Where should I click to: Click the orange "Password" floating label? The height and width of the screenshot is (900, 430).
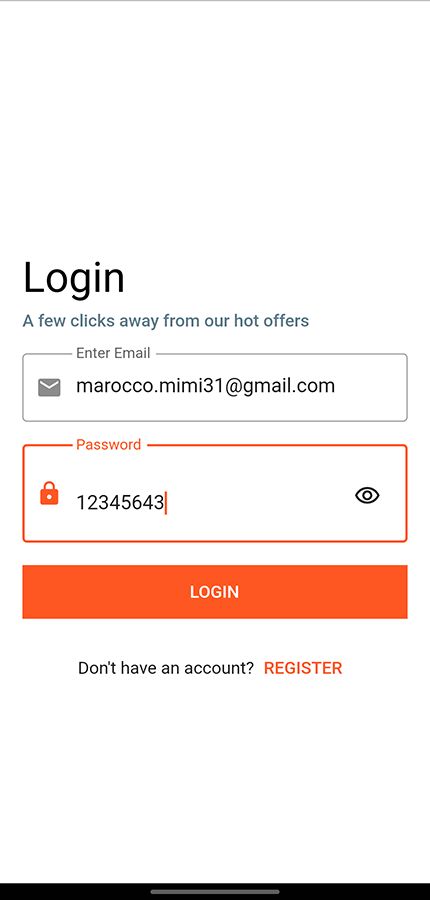coord(109,444)
